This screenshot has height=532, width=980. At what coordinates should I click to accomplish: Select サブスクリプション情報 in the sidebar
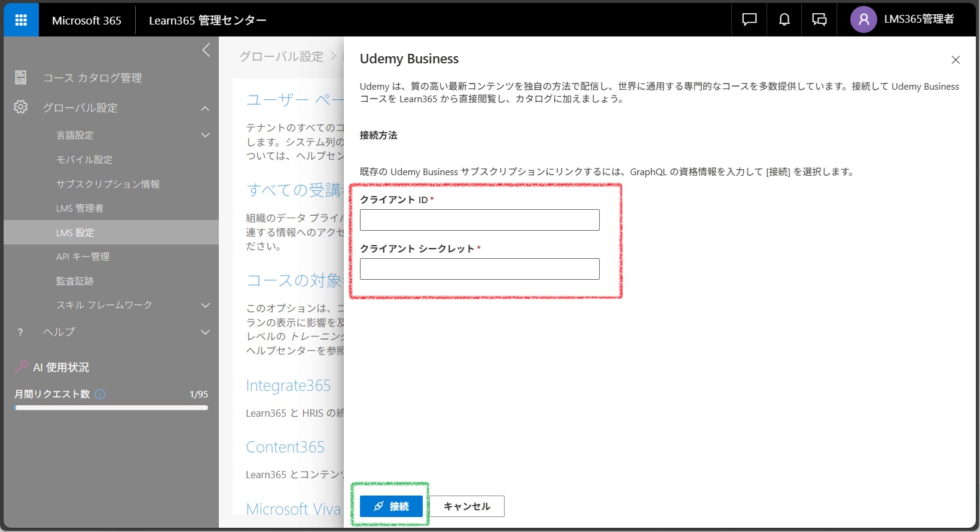pyautogui.click(x=108, y=184)
